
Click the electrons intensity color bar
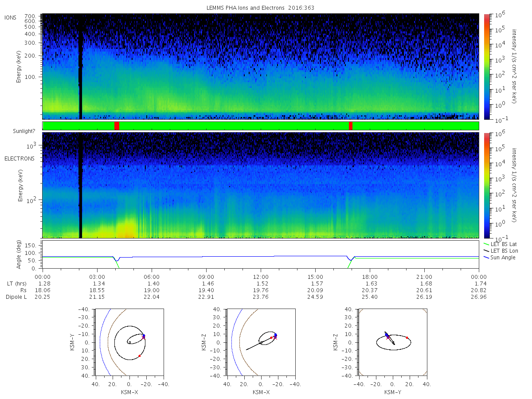(486, 185)
